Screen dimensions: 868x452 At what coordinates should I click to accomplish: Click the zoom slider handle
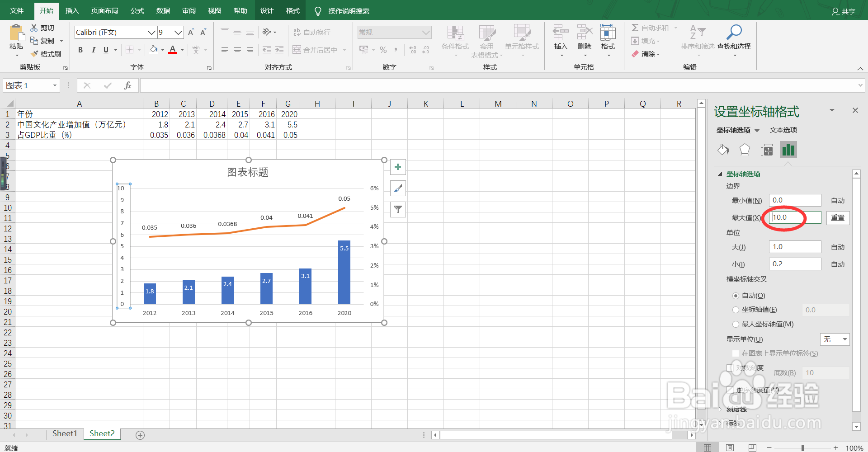point(803,447)
